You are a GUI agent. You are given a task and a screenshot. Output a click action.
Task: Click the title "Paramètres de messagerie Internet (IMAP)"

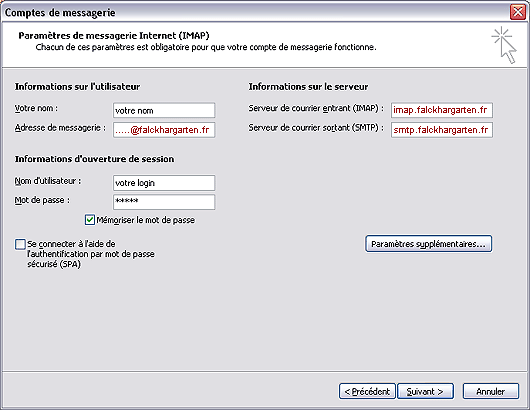pyautogui.click(x=114, y=35)
